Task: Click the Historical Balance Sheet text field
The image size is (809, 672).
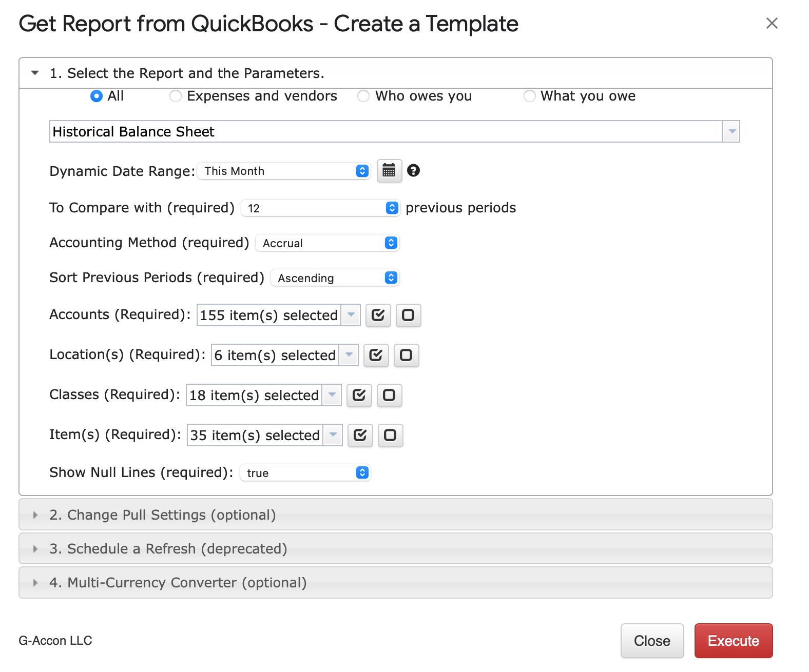Action: [386, 131]
